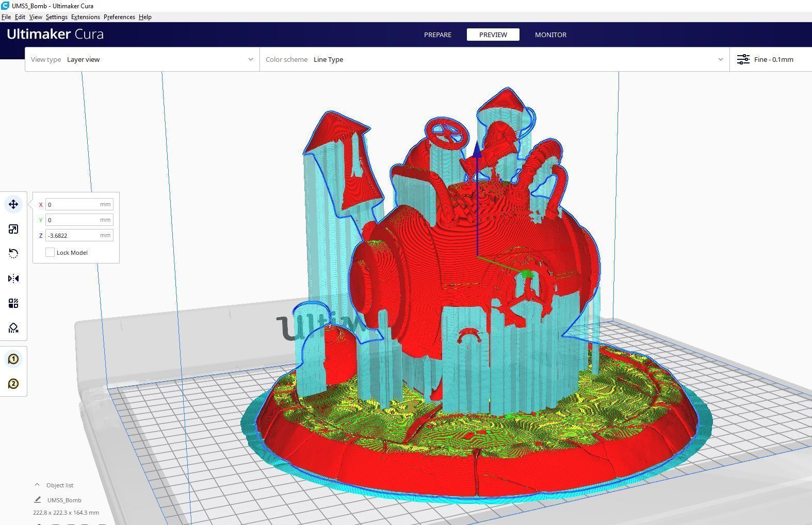Select the Support Blocker tool
The width and height of the screenshot is (812, 525).
13,328
